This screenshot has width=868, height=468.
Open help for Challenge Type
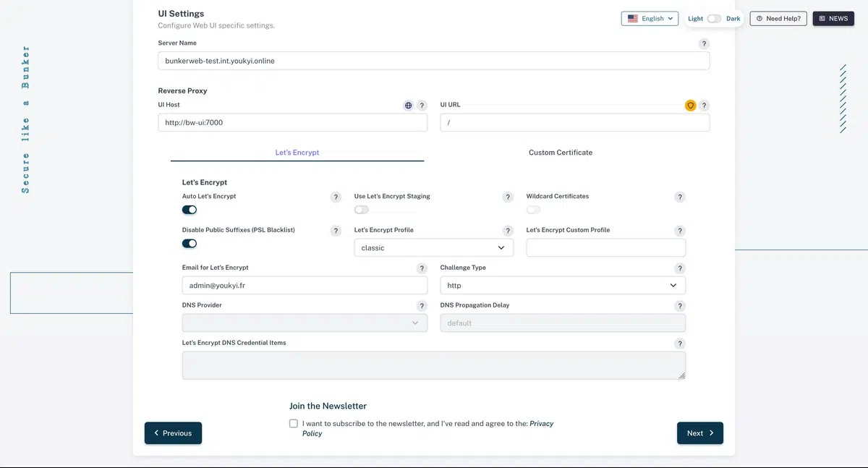679,268
